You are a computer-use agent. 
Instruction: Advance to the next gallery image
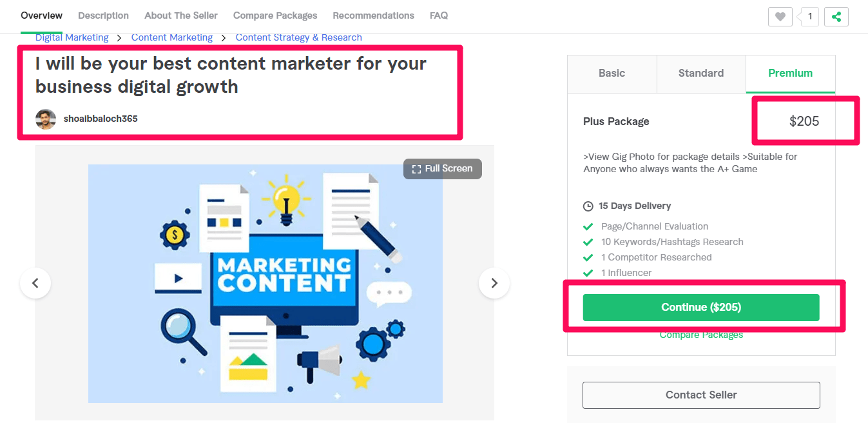pyautogui.click(x=494, y=283)
